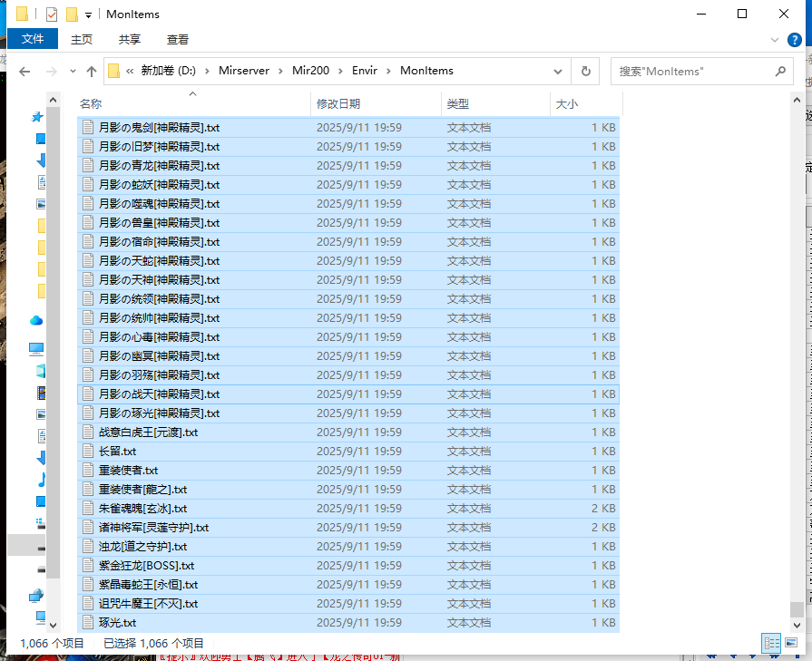
Task: Expand chevron after Mir200 breadcrumb
Action: click(x=341, y=71)
